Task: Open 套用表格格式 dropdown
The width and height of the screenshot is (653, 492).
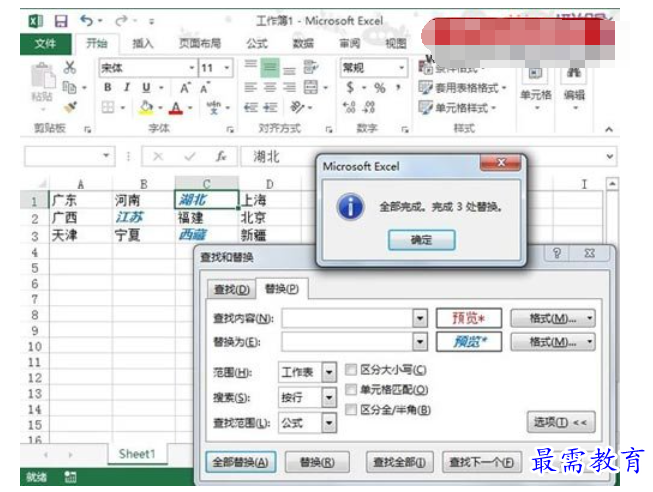Action: [x=462, y=88]
